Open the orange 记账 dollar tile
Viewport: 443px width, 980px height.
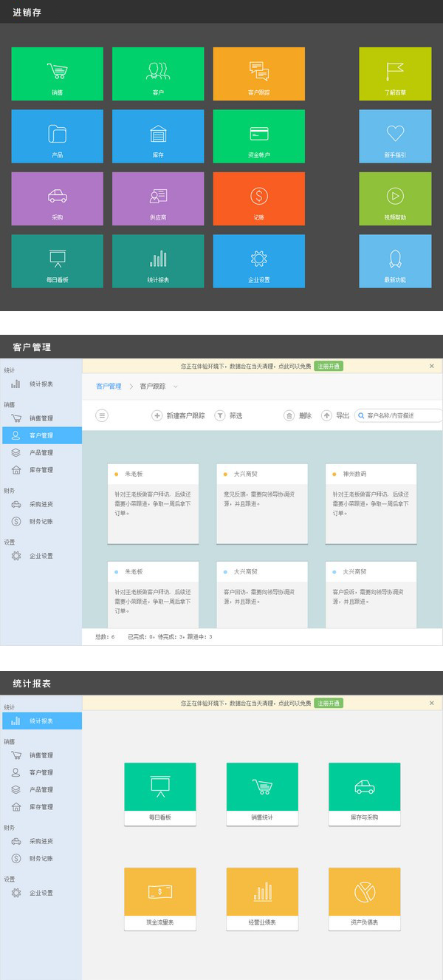point(258,199)
